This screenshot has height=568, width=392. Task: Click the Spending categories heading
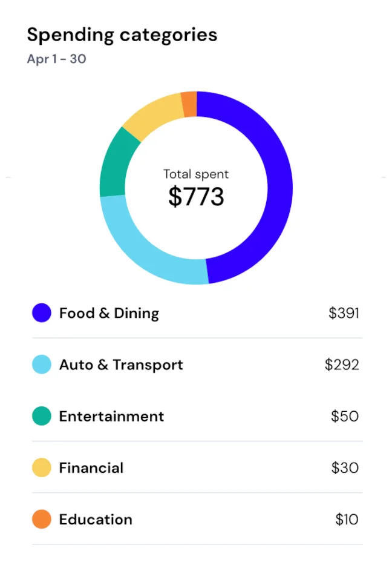click(122, 35)
